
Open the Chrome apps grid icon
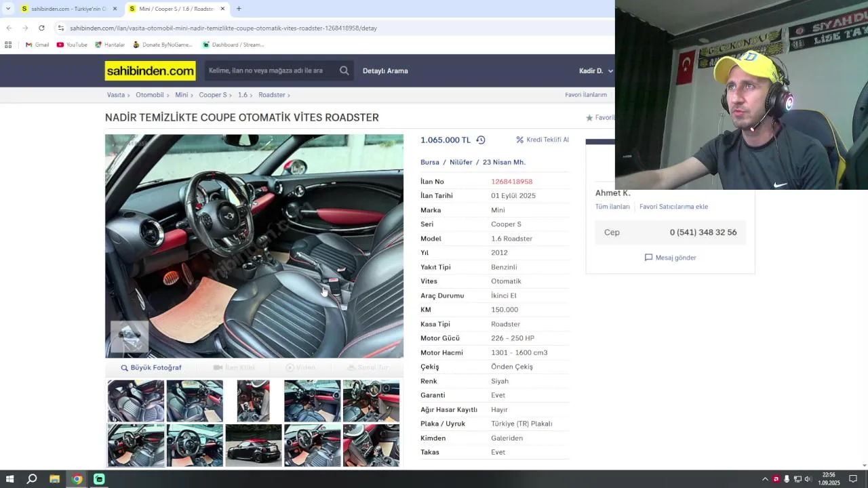[x=8, y=45]
